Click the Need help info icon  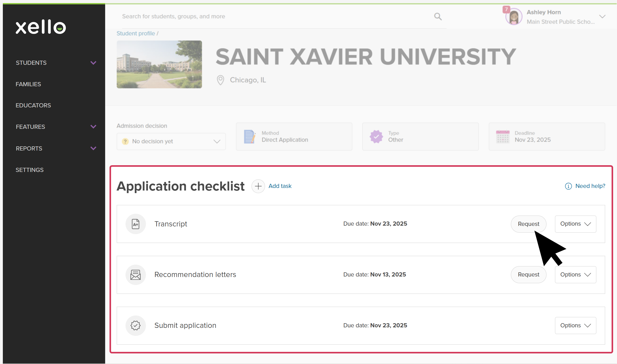pyautogui.click(x=568, y=186)
